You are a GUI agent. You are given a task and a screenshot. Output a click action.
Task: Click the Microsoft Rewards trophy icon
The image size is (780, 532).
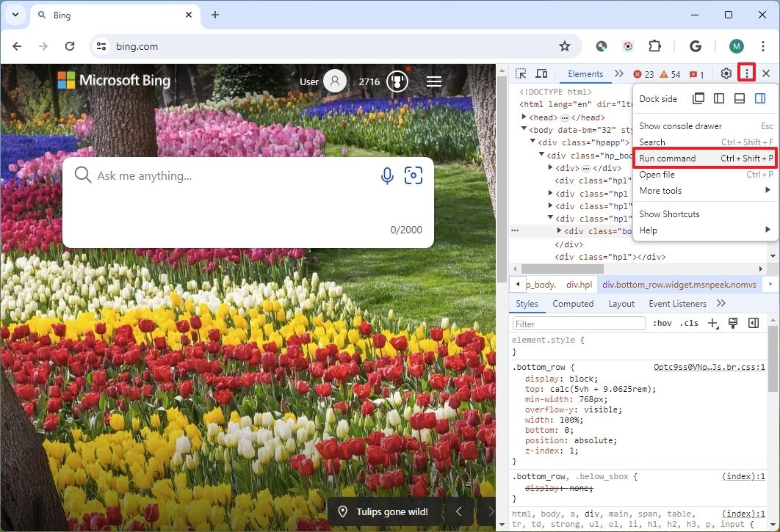point(397,82)
